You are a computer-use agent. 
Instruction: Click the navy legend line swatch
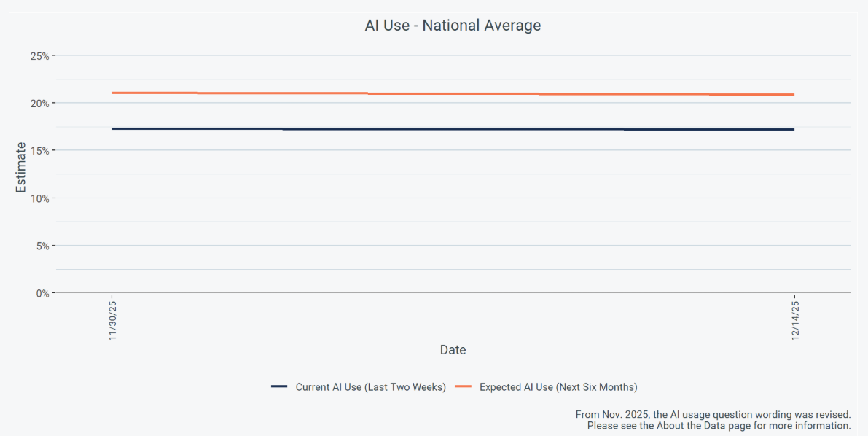pos(280,387)
